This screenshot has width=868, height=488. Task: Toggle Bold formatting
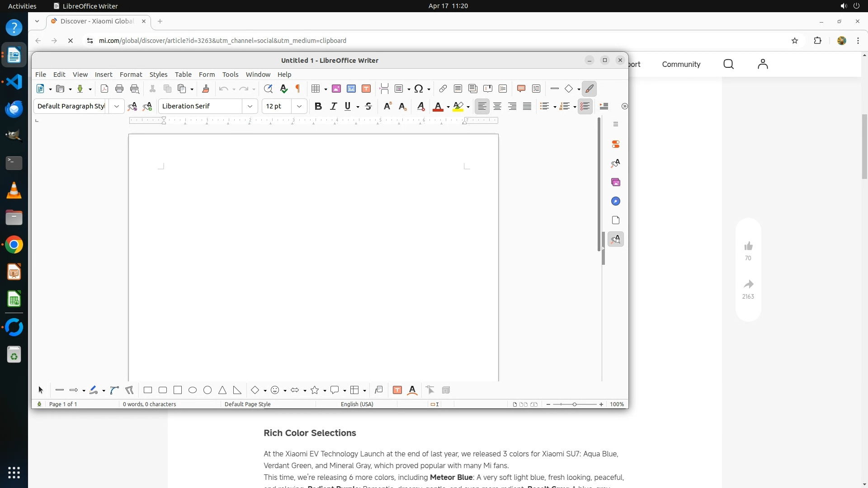coord(318,106)
